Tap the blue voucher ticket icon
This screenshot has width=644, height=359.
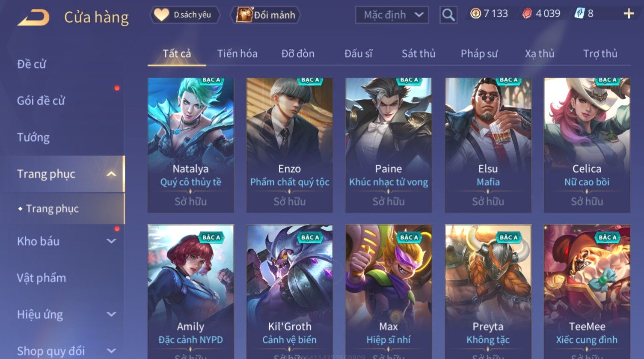(x=579, y=14)
